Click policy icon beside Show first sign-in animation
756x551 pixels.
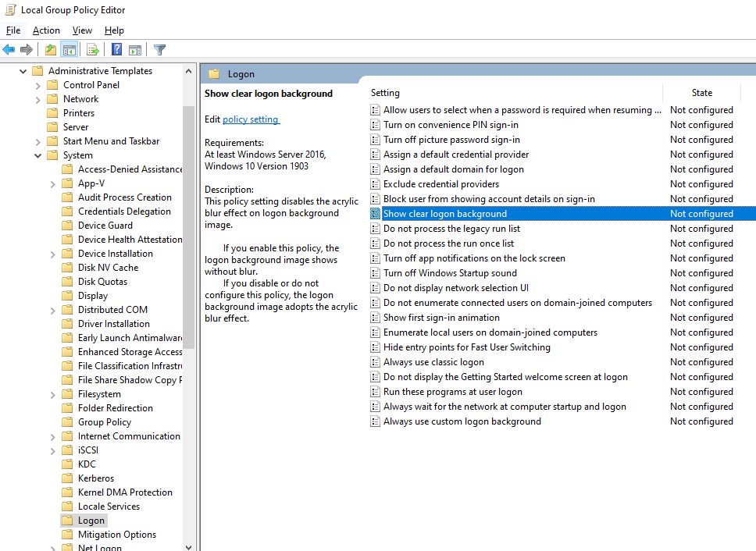click(x=375, y=318)
